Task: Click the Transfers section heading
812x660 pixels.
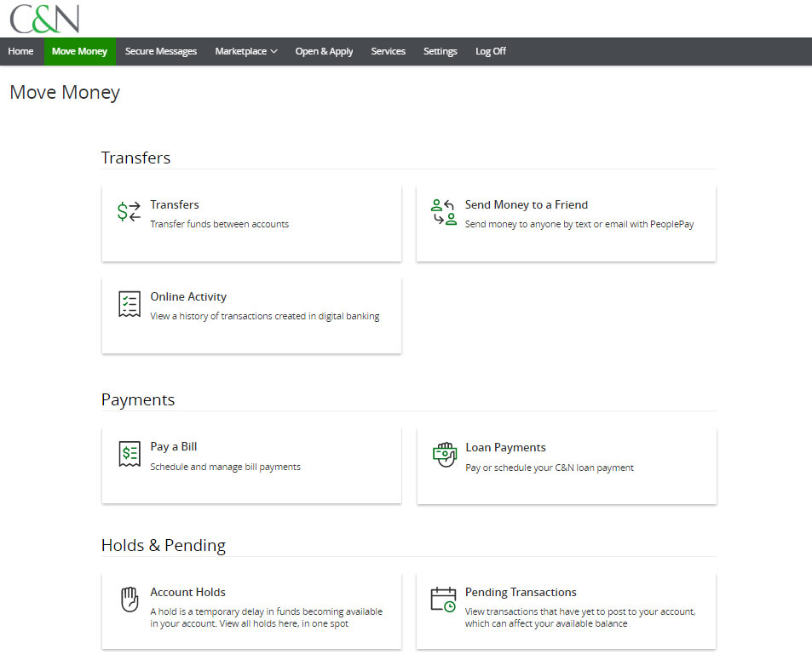Action: coord(135,158)
